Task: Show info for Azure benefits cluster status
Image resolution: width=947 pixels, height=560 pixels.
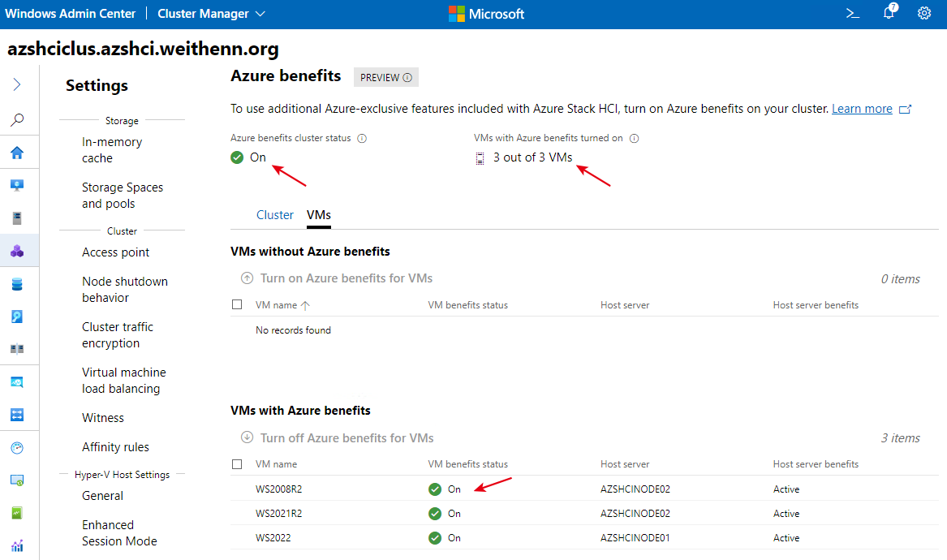Action: [x=362, y=138]
